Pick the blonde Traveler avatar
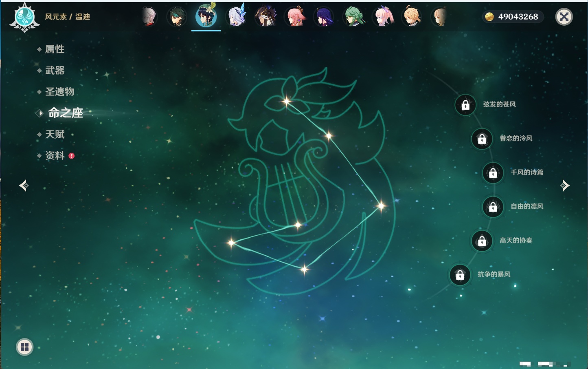 click(411, 17)
